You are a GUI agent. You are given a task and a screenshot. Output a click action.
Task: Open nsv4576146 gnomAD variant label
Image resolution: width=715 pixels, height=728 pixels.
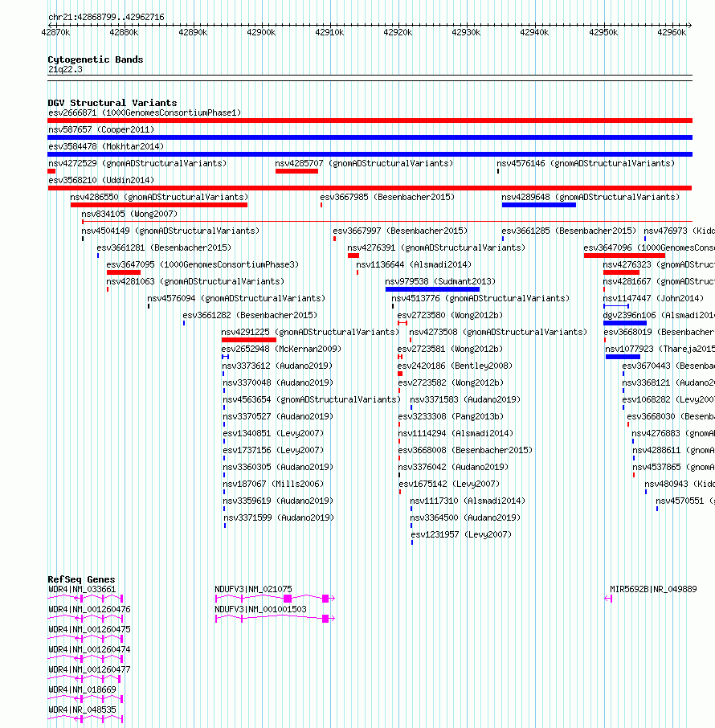[586, 163]
